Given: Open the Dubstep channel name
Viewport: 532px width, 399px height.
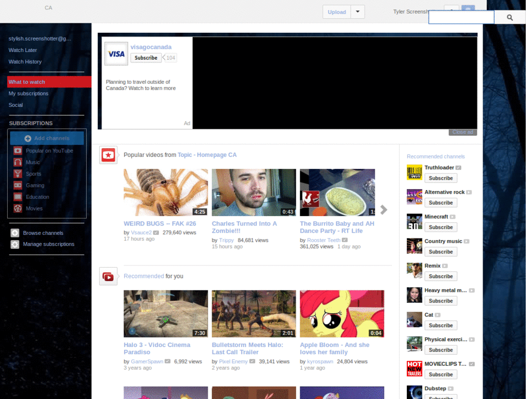Looking at the screenshot, I should [435, 389].
